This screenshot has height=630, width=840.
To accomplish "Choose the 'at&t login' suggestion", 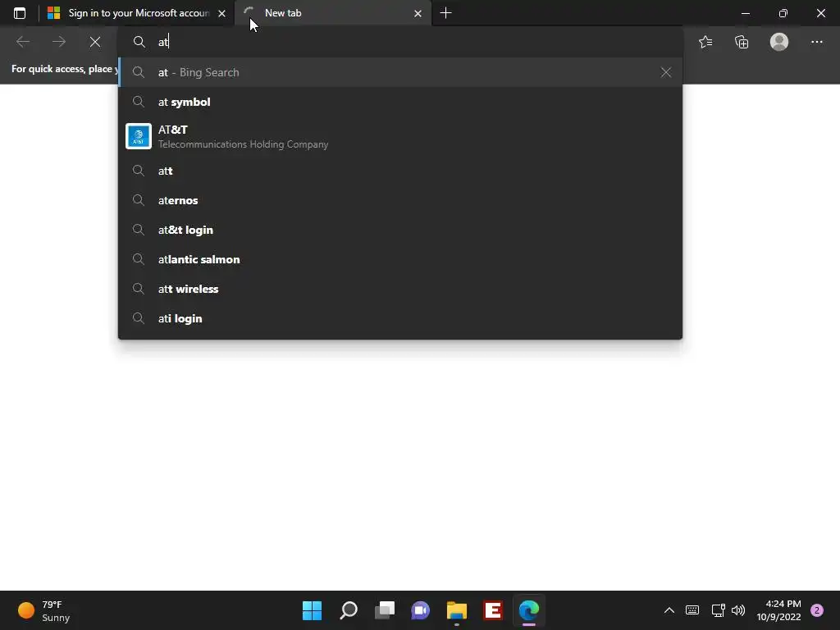I will coord(399,230).
